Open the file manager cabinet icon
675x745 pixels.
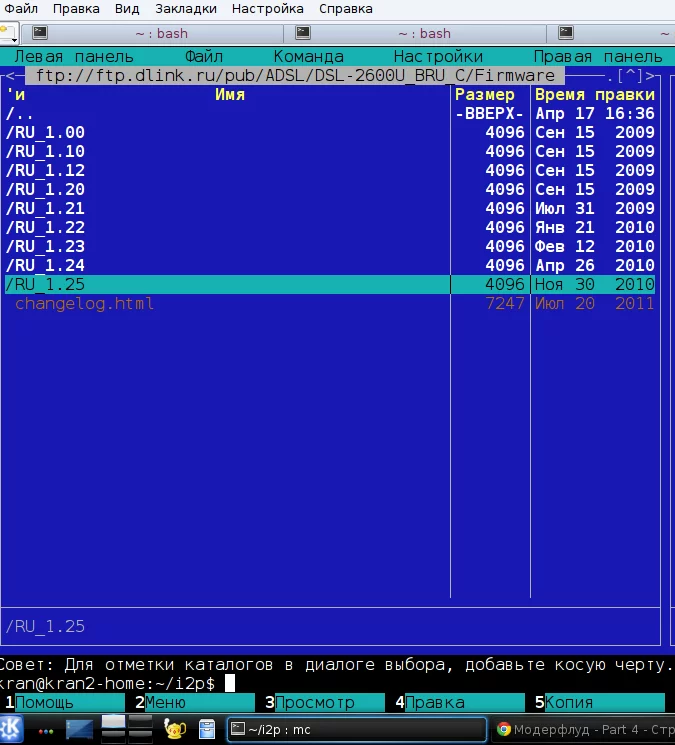click(x=207, y=729)
